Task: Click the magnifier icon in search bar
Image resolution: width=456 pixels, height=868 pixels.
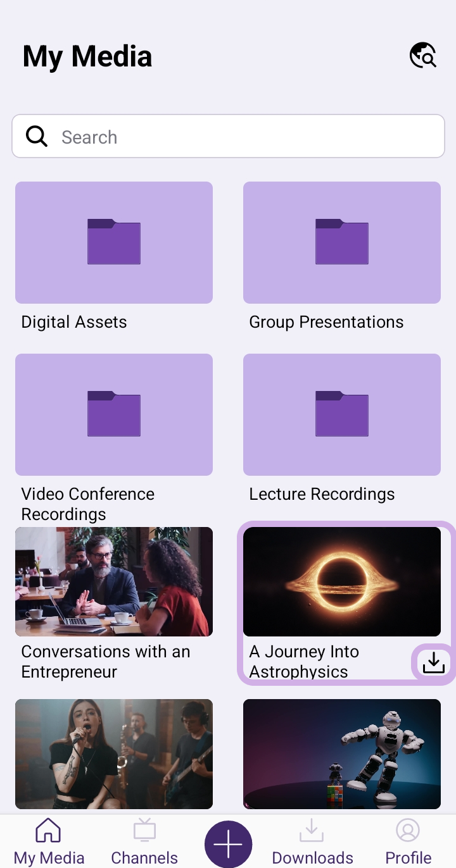Action: tap(37, 136)
